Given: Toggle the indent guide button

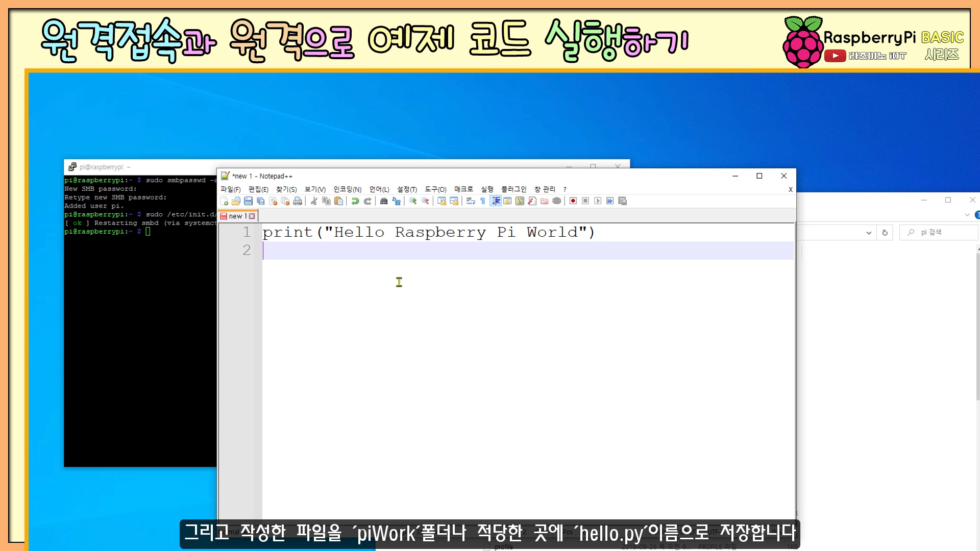Looking at the screenshot, I should point(496,201).
